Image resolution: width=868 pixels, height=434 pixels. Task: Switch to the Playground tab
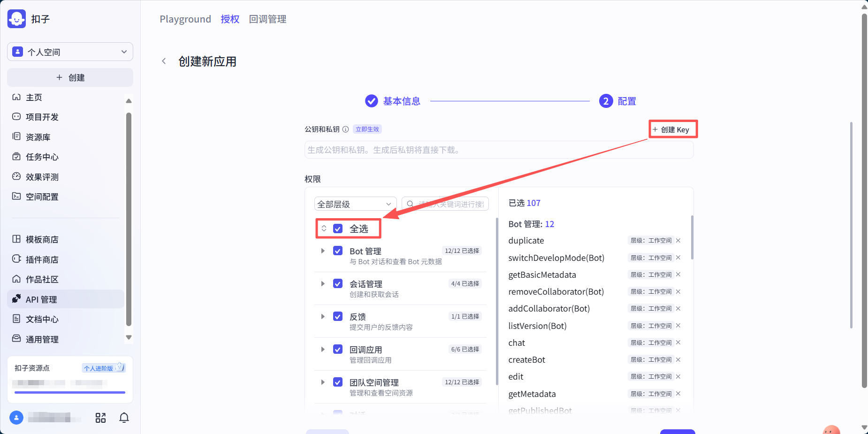tap(185, 19)
